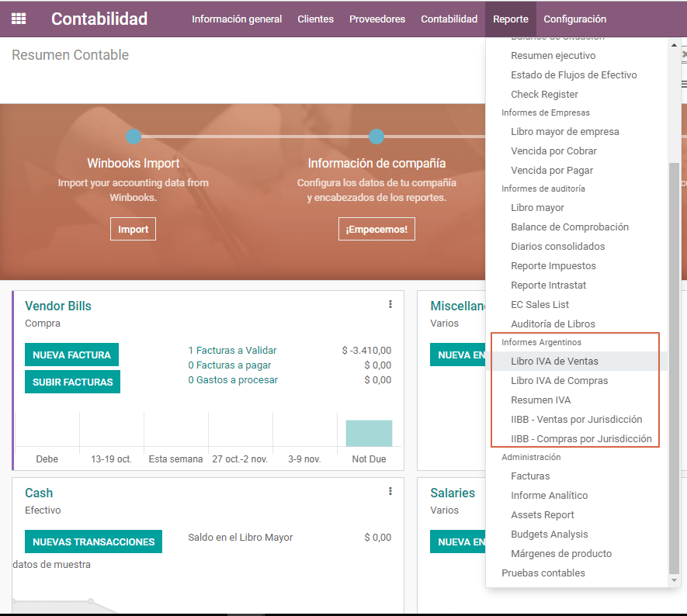The height and width of the screenshot is (616, 687).
Task: Open Resumen IVA report
Action: [x=540, y=400]
